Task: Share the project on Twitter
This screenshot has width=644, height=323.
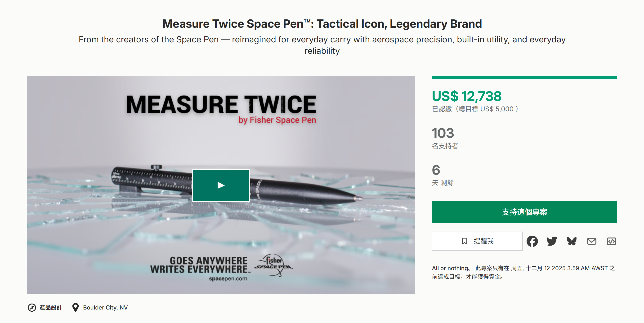Action: click(x=552, y=241)
